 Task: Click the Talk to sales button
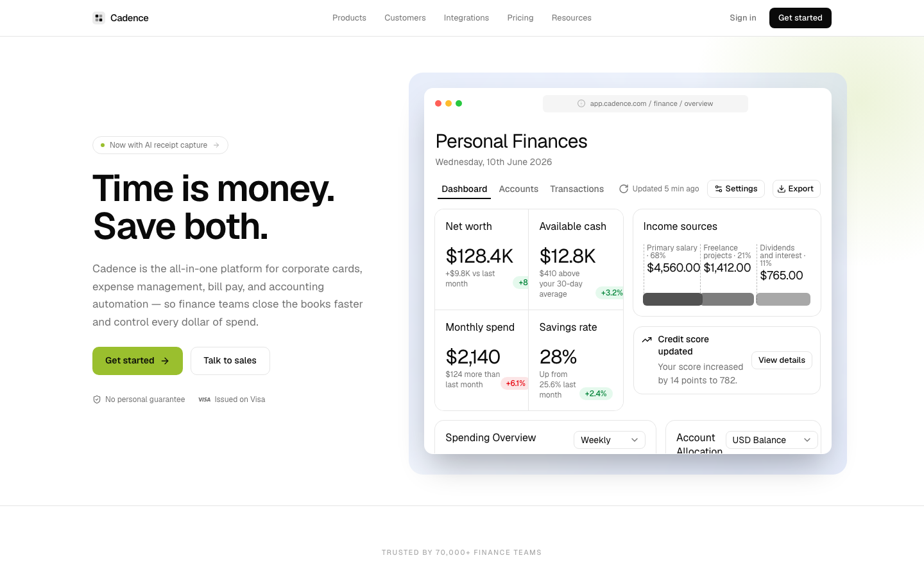[x=230, y=361]
